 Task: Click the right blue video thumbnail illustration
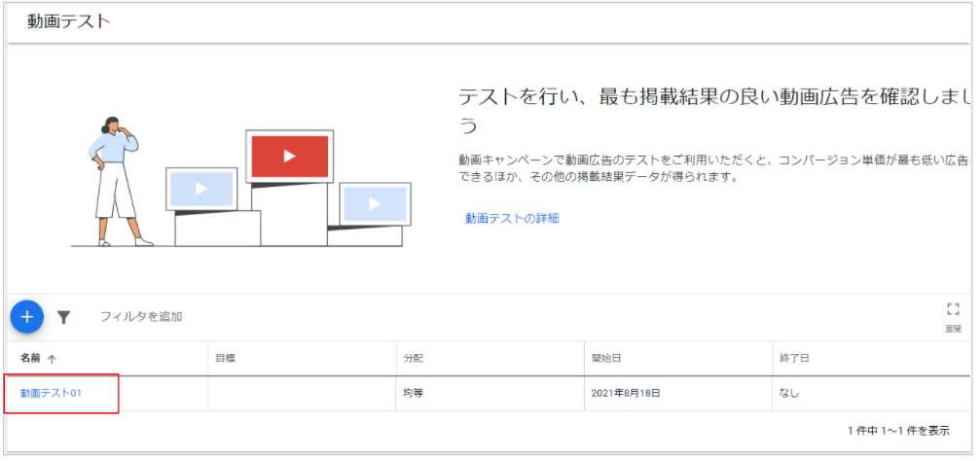pos(375,203)
